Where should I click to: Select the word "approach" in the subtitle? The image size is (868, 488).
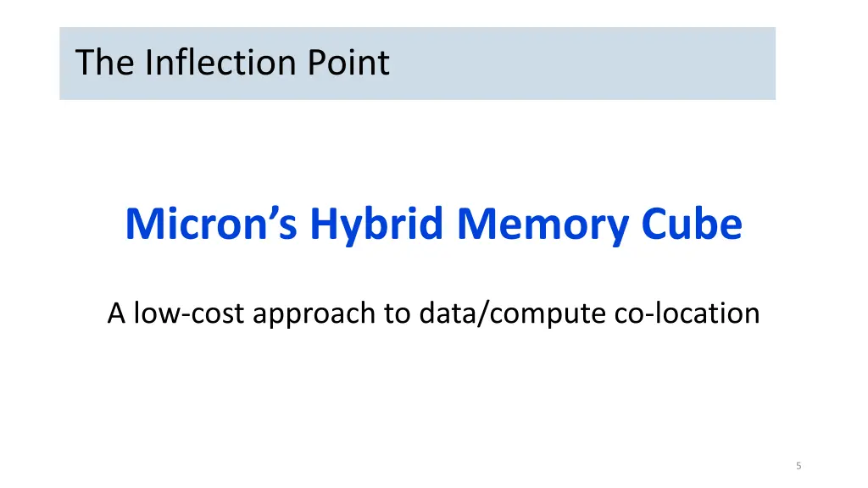coord(314,315)
